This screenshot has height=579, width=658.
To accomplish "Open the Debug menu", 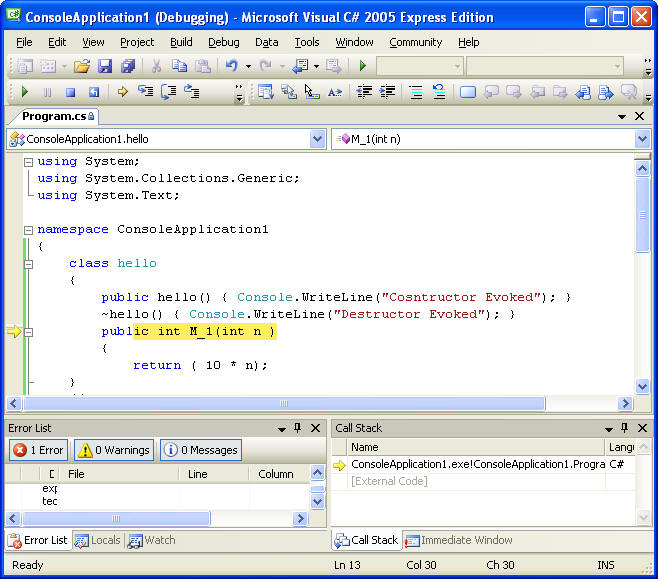I will [x=224, y=42].
